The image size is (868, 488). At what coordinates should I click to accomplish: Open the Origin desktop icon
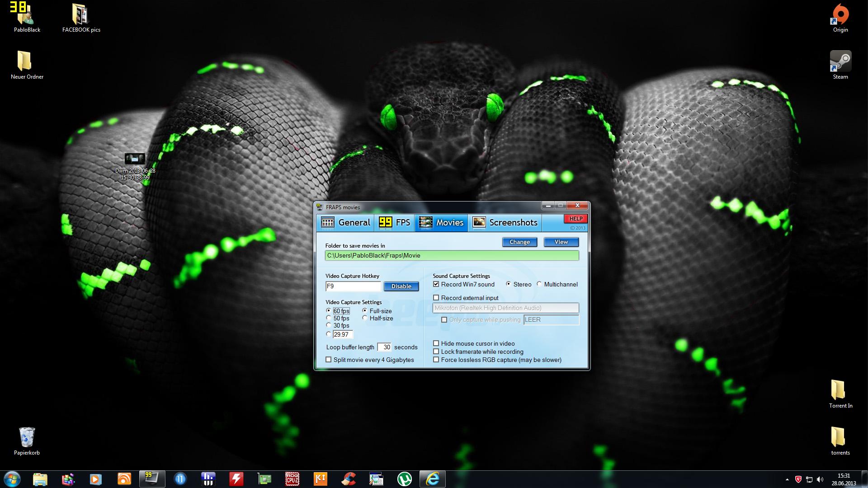tap(840, 15)
